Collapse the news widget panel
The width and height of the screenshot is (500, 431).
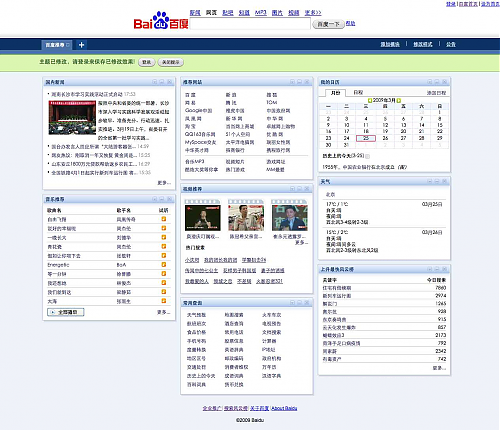coord(162,82)
